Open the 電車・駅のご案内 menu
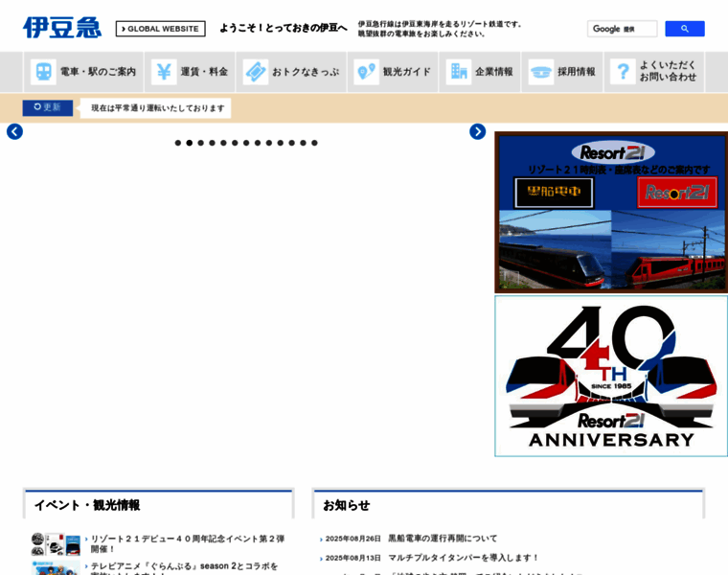The width and height of the screenshot is (728, 575). coord(84,72)
